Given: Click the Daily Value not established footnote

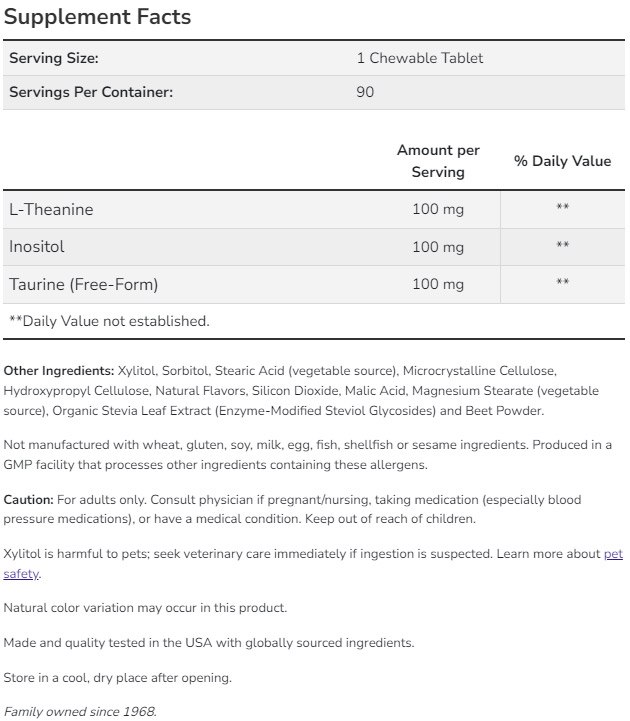Looking at the screenshot, I should click(109, 321).
